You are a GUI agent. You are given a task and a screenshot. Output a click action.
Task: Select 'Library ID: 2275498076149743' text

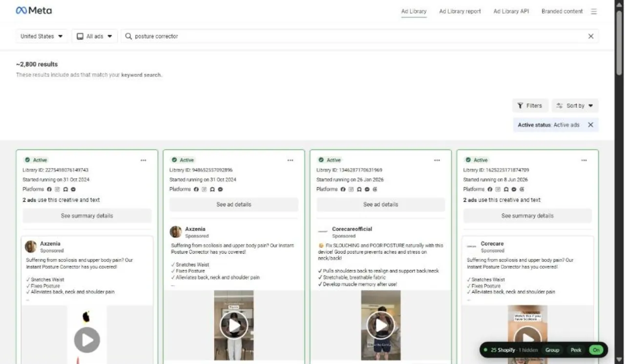pyautogui.click(x=56, y=170)
